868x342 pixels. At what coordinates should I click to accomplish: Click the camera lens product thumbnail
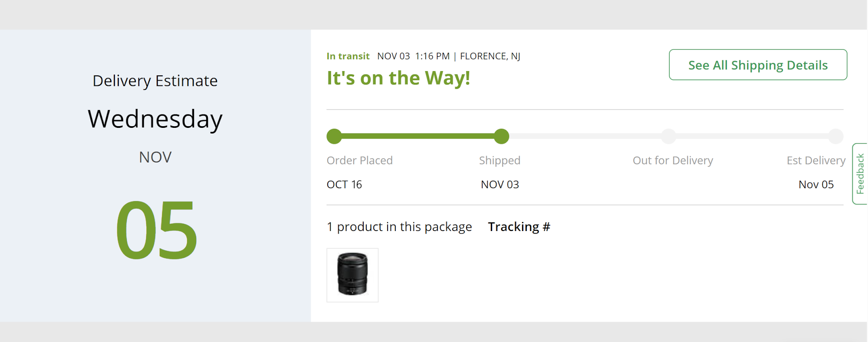coord(352,275)
